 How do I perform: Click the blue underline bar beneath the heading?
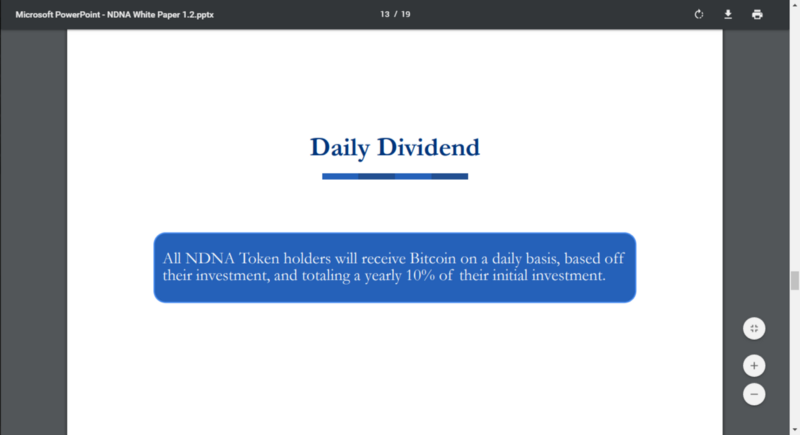[x=395, y=176]
